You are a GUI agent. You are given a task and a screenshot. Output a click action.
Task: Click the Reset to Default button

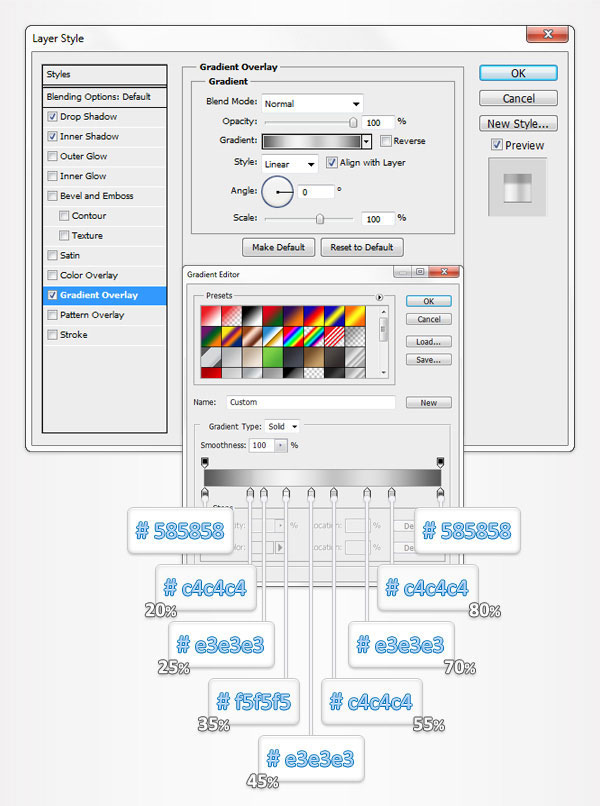[362, 247]
